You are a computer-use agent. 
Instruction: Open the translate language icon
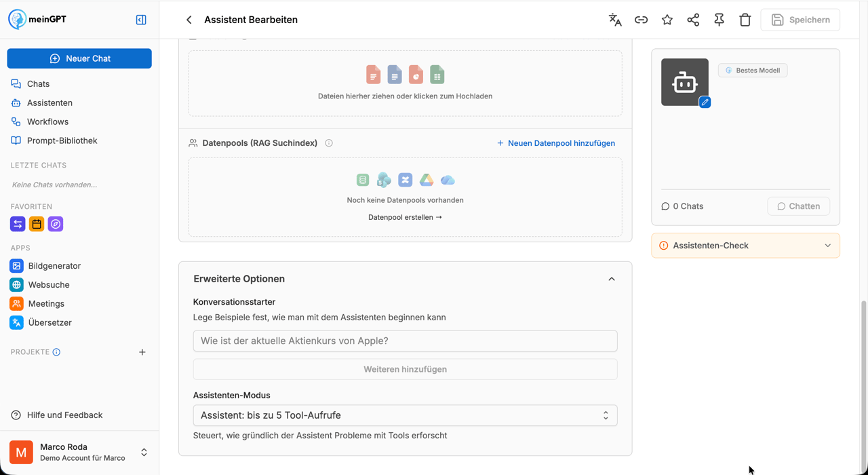pos(615,20)
